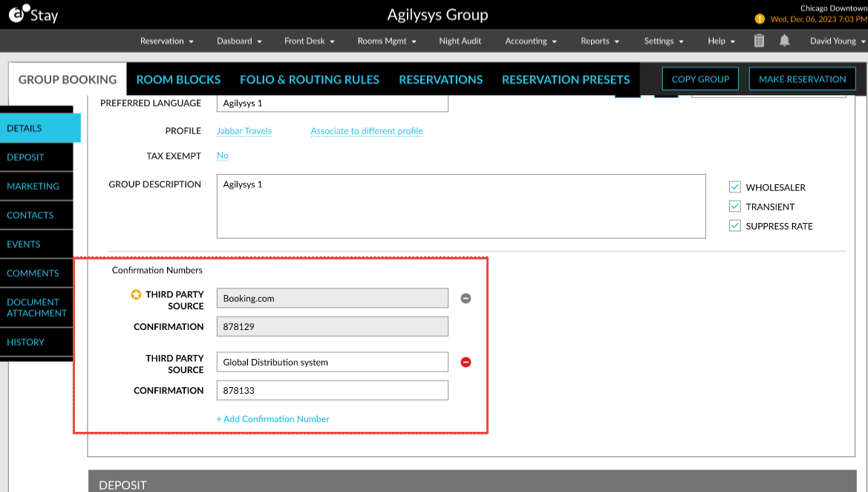Open Contacts section in sidebar
The image size is (868, 492).
(x=36, y=215)
